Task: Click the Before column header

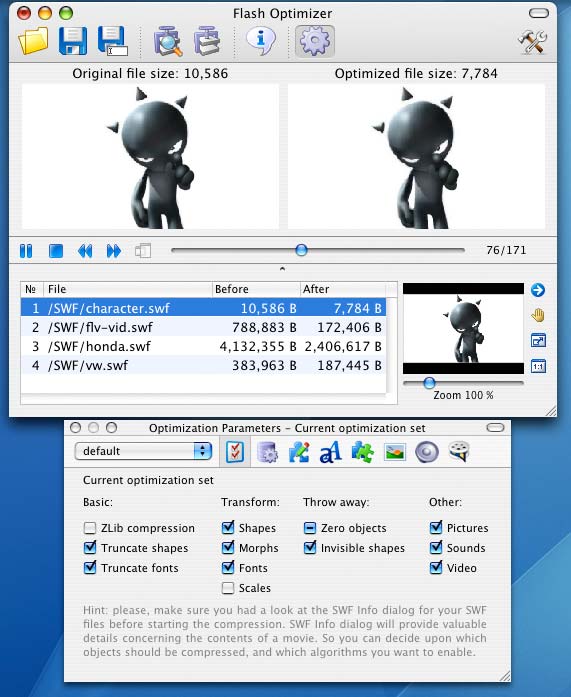Action: pos(256,289)
